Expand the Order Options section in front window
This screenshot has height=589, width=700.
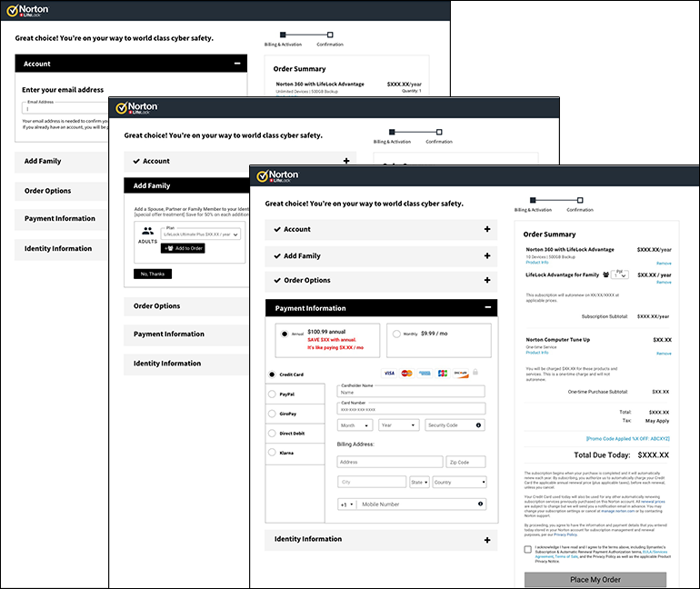pyautogui.click(x=487, y=280)
